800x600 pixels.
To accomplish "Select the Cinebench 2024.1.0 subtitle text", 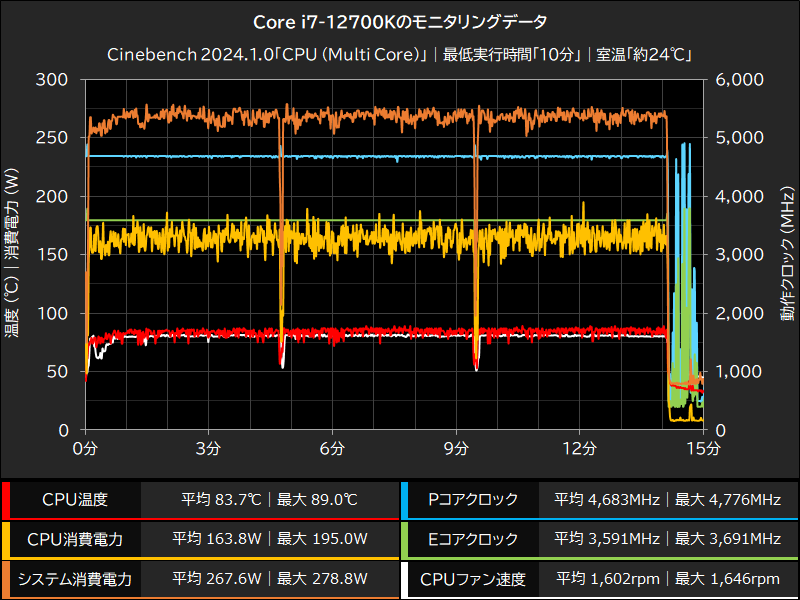I will [400, 50].
